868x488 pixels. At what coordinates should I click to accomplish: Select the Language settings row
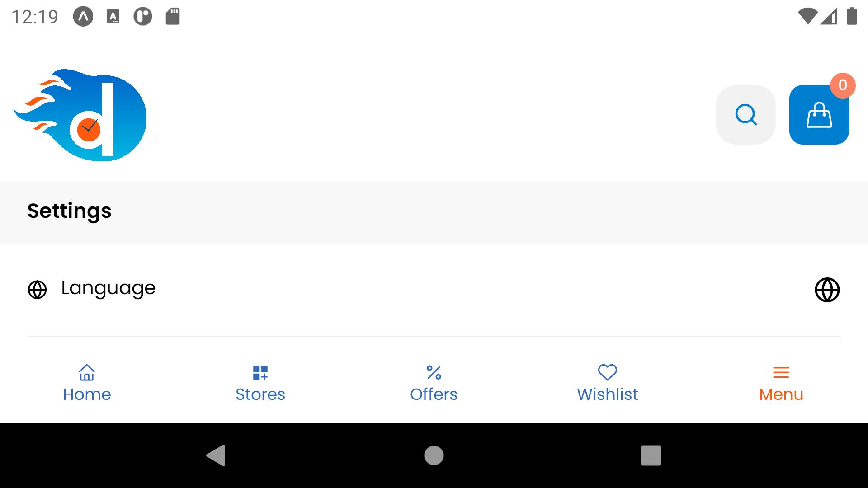pos(434,290)
